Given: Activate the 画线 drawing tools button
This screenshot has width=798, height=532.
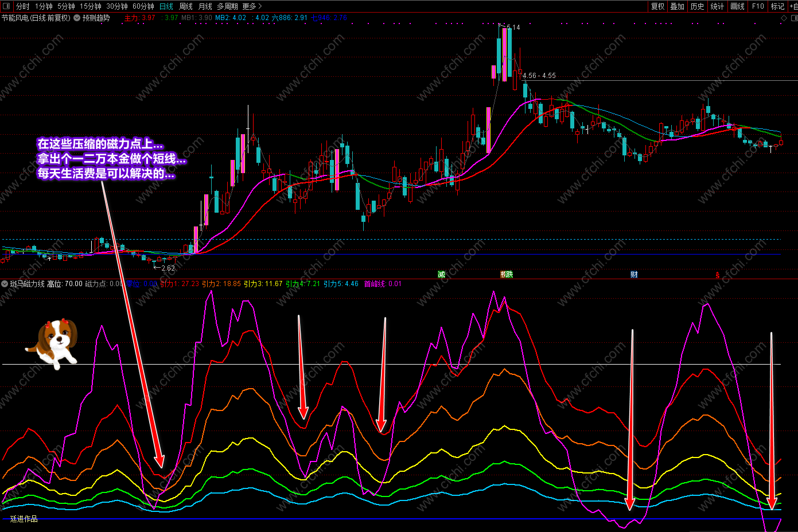Looking at the screenshot, I should coord(738,6).
